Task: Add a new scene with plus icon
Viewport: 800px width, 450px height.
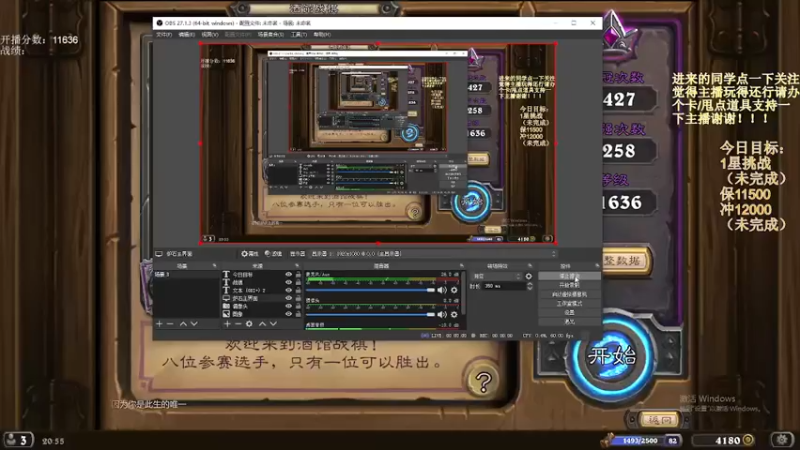Action: (159, 324)
